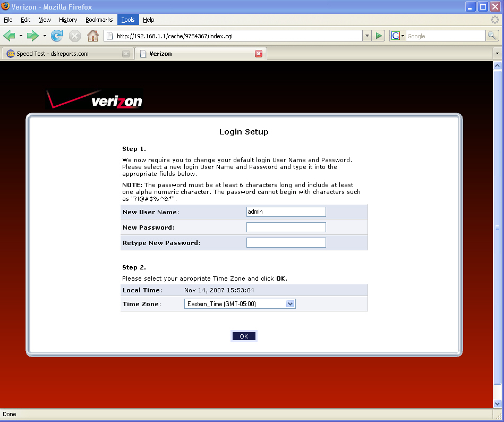Image resolution: width=504 pixels, height=422 pixels.
Task: Click the NOTE: password requirements text
Action: (x=242, y=192)
